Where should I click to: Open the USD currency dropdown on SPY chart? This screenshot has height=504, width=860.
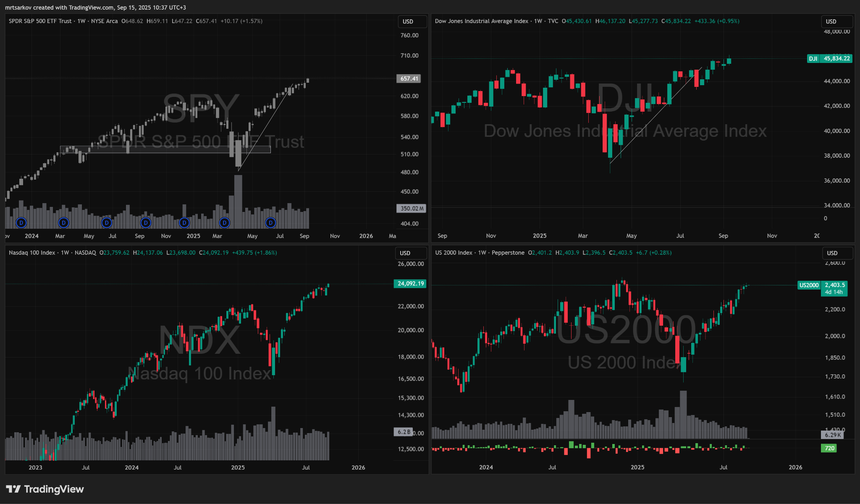tap(412, 21)
